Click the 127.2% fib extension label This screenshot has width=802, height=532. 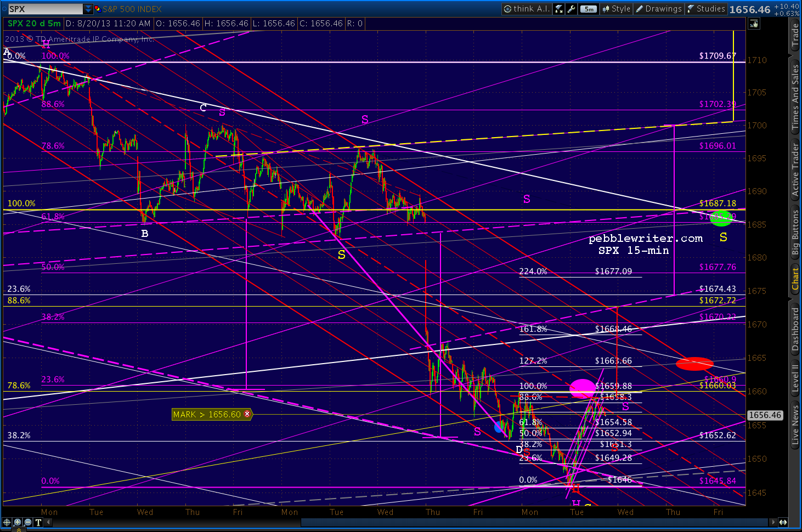coord(533,360)
